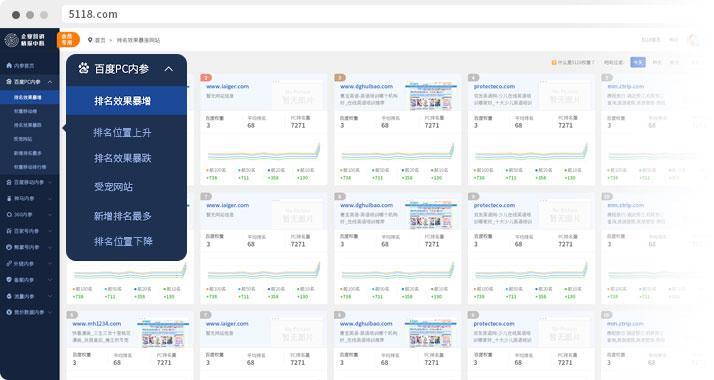Click the sidebar icon beside 360内参
Screen dimensions: 714x380
coord(9,215)
